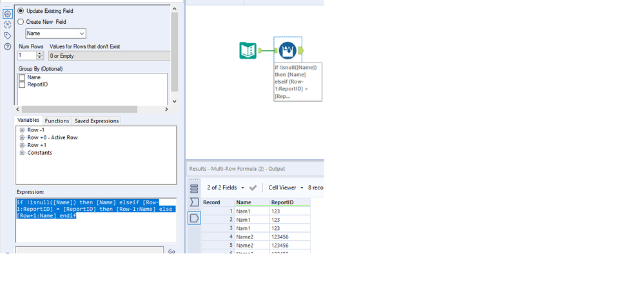Increase the Num Rows stepper value

point(39,53)
